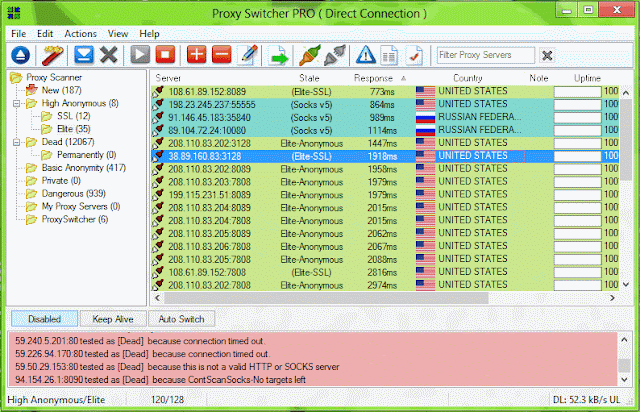Sort by the Country column header
The image size is (640, 412).
[468, 78]
